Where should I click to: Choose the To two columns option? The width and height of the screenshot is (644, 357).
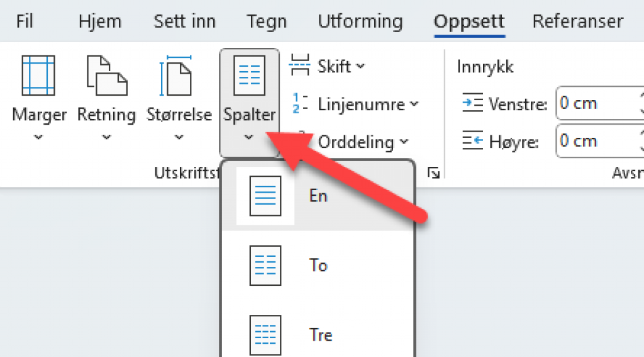(318, 265)
